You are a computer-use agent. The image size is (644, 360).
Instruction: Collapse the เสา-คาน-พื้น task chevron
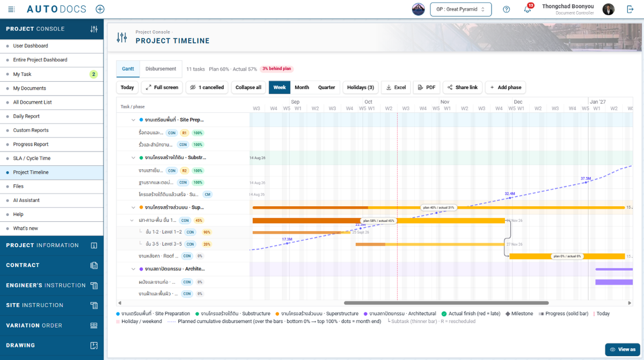(x=132, y=220)
